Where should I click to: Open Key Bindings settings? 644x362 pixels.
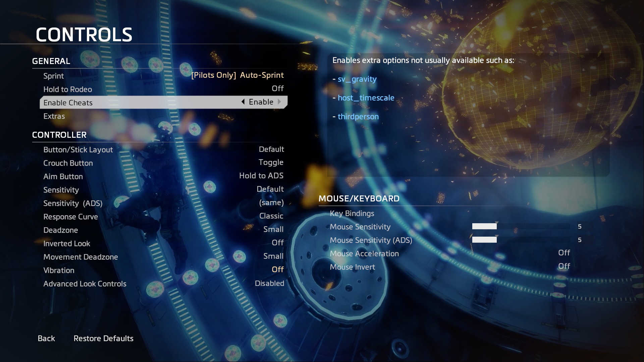[352, 214]
